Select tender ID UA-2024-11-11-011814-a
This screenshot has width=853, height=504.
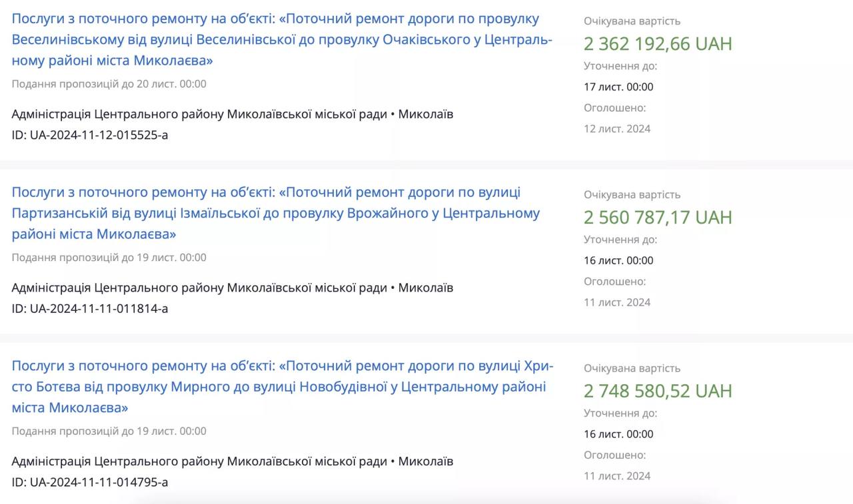coord(90,309)
